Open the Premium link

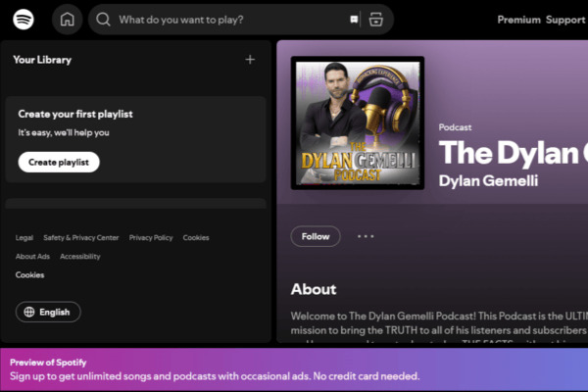click(x=518, y=20)
